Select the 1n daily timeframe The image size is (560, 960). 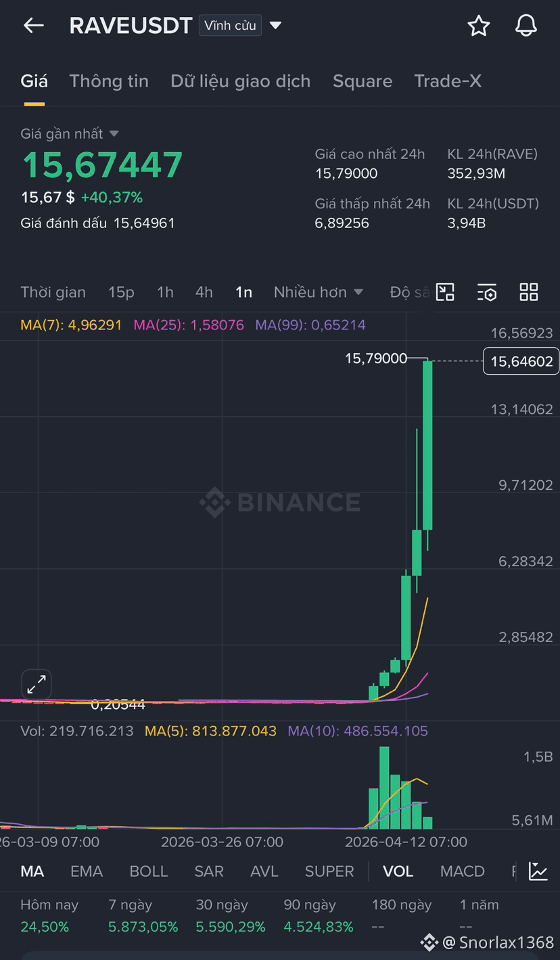[243, 292]
